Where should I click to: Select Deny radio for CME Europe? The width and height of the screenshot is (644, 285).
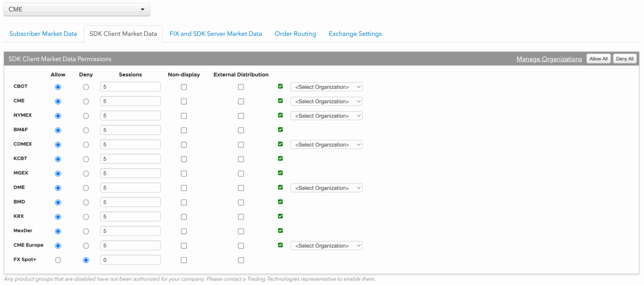(x=86, y=246)
